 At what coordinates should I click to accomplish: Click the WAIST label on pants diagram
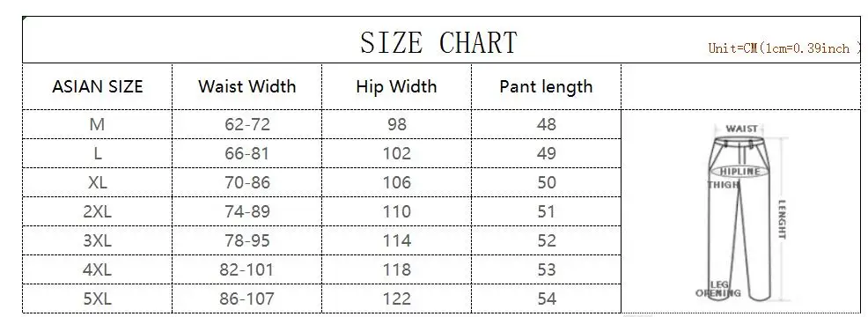pos(741,129)
